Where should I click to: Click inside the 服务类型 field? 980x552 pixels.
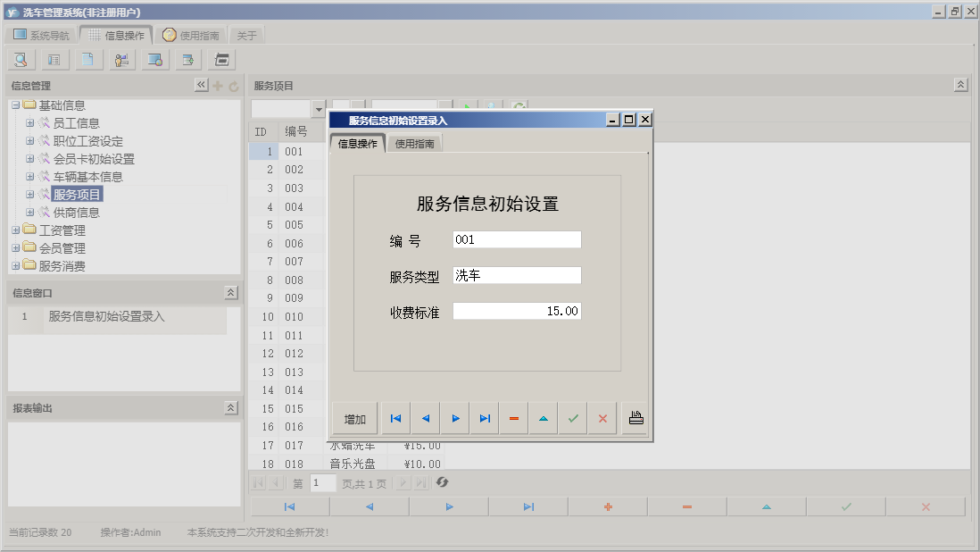tap(517, 275)
